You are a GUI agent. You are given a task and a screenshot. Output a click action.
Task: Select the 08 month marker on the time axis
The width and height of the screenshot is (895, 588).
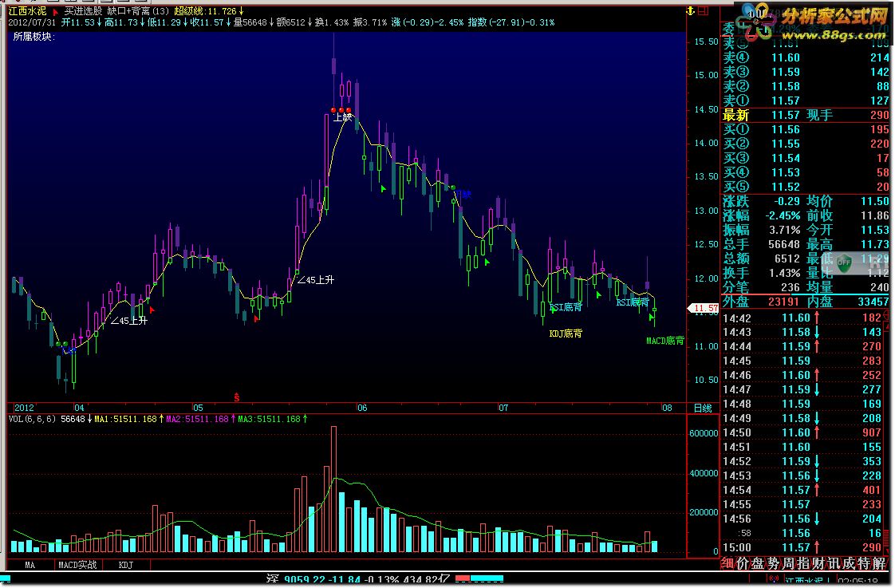tap(667, 408)
